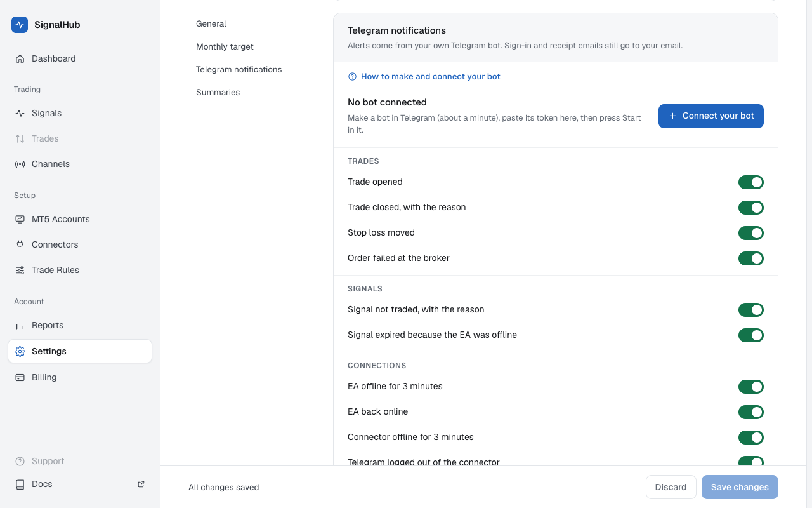Click the external link icon beside Docs
Screen dimensions: 812x508
pos(141,484)
